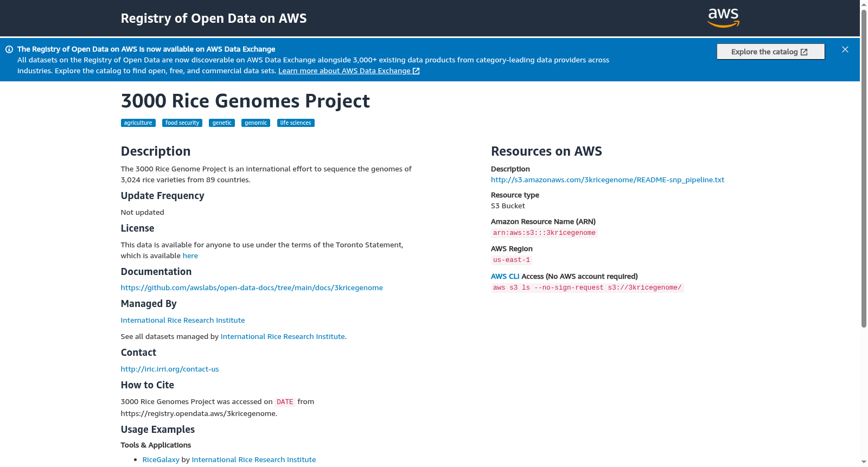Click the page vertical scrollbar

pyautogui.click(x=864, y=168)
